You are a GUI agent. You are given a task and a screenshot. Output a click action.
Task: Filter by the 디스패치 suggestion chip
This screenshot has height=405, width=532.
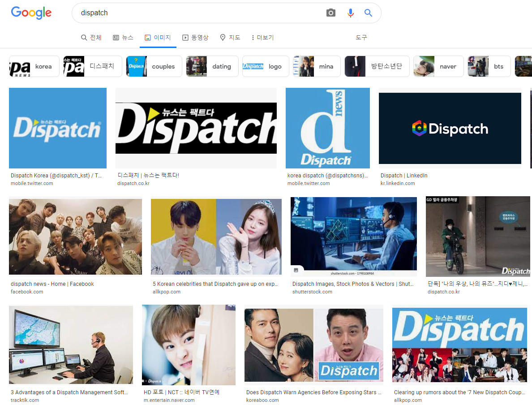coord(93,66)
